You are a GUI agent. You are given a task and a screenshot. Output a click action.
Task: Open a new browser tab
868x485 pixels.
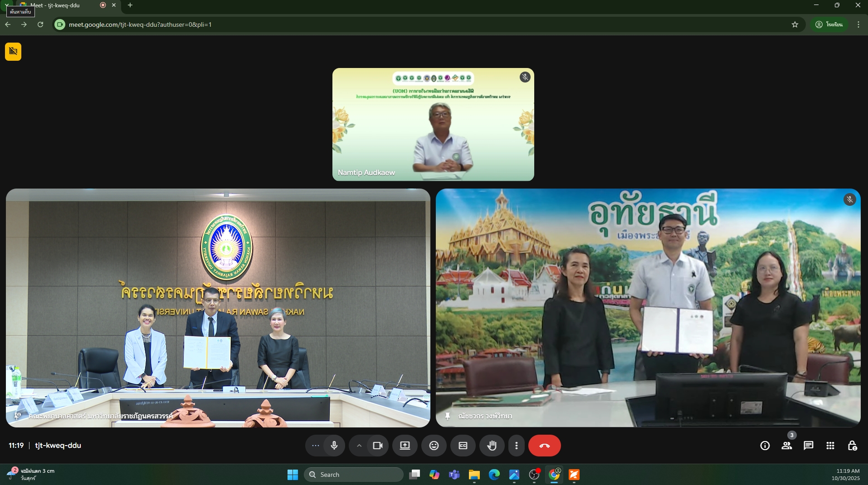tap(130, 5)
